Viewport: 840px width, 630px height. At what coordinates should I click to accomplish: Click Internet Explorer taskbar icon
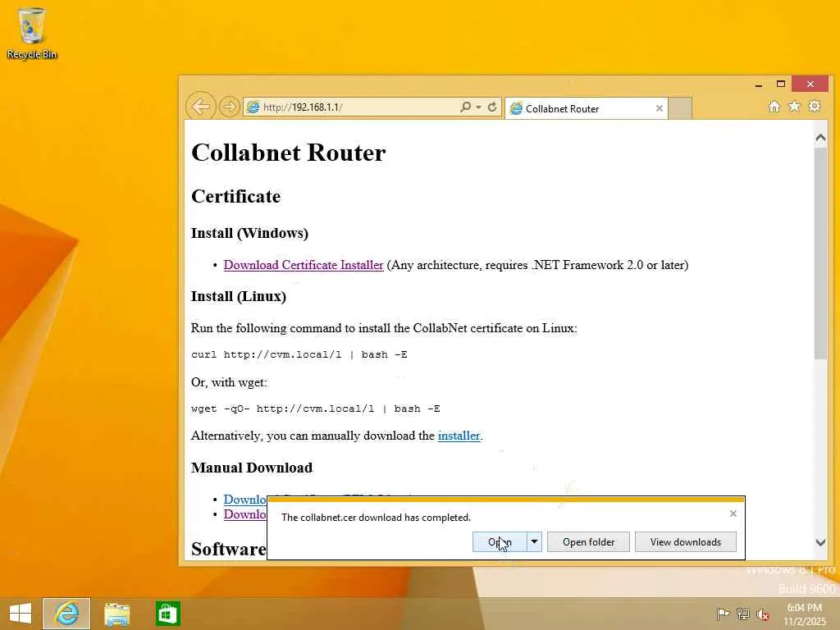click(x=66, y=614)
